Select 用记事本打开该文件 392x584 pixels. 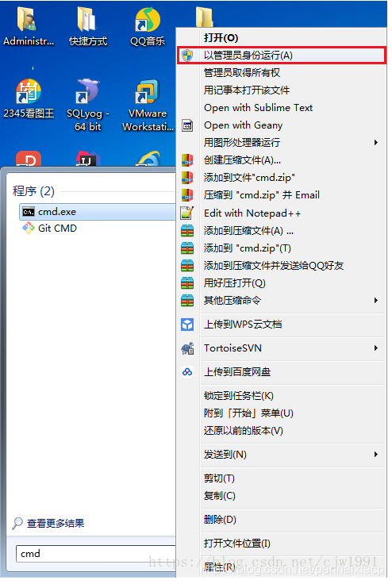pyautogui.click(x=283, y=91)
